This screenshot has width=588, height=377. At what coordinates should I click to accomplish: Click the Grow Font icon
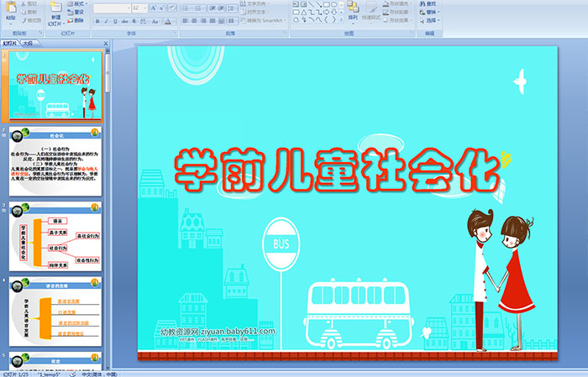click(154, 8)
